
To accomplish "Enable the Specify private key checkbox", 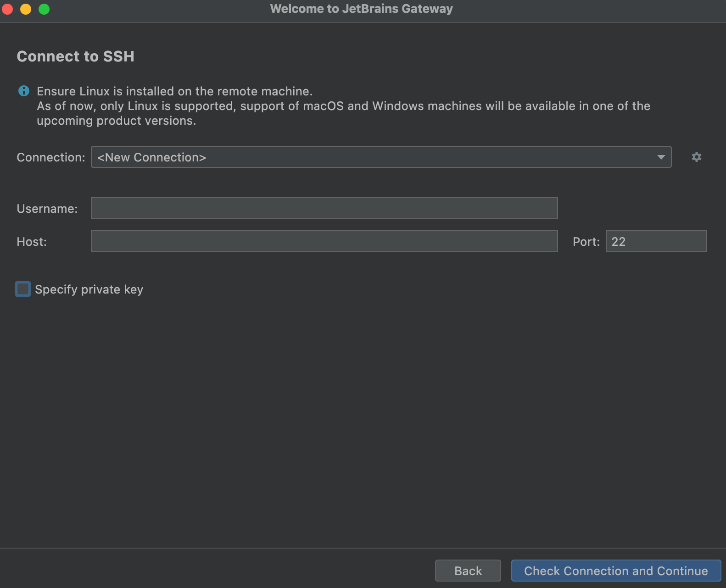I will point(23,289).
